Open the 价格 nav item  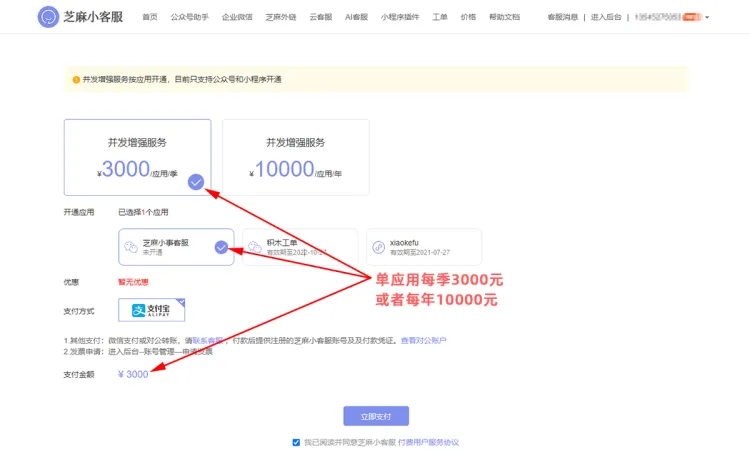click(x=468, y=17)
